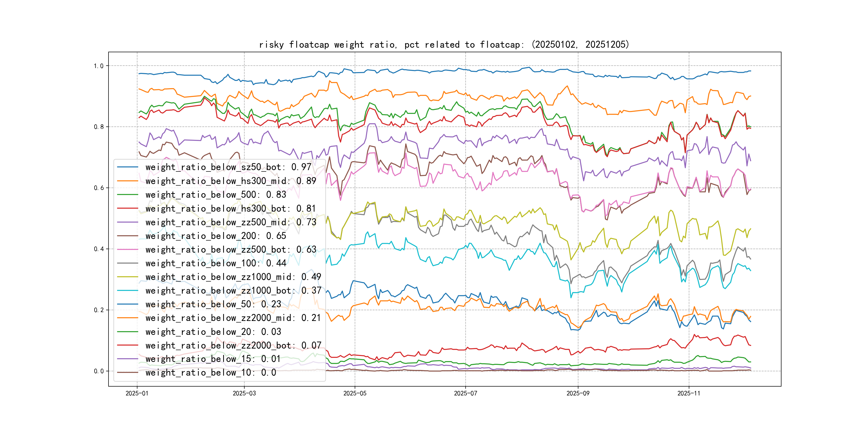The height and width of the screenshot is (434, 868).
Task: Click legend text weight_ratio_below_200
Action: (216, 236)
